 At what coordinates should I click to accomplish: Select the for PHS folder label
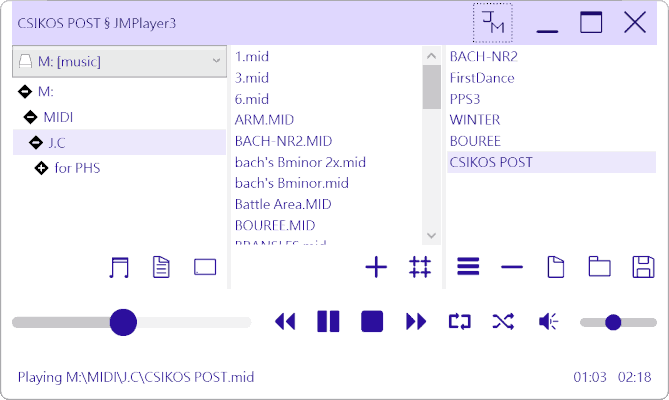pos(77,168)
